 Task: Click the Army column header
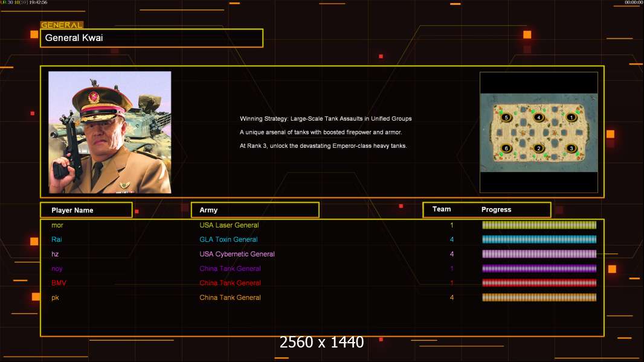(255, 210)
